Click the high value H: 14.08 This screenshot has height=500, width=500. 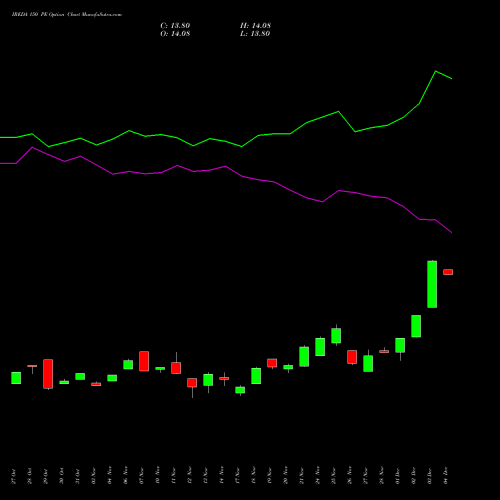[255, 26]
